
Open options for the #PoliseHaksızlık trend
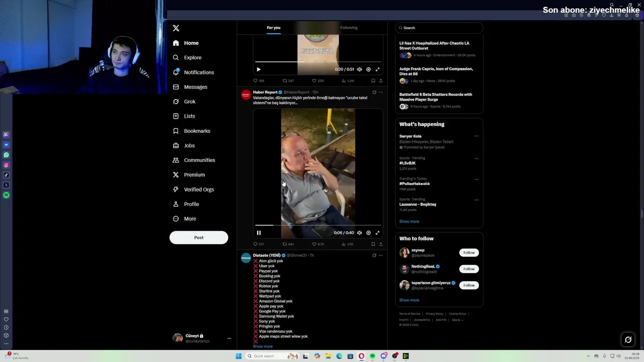click(476, 179)
